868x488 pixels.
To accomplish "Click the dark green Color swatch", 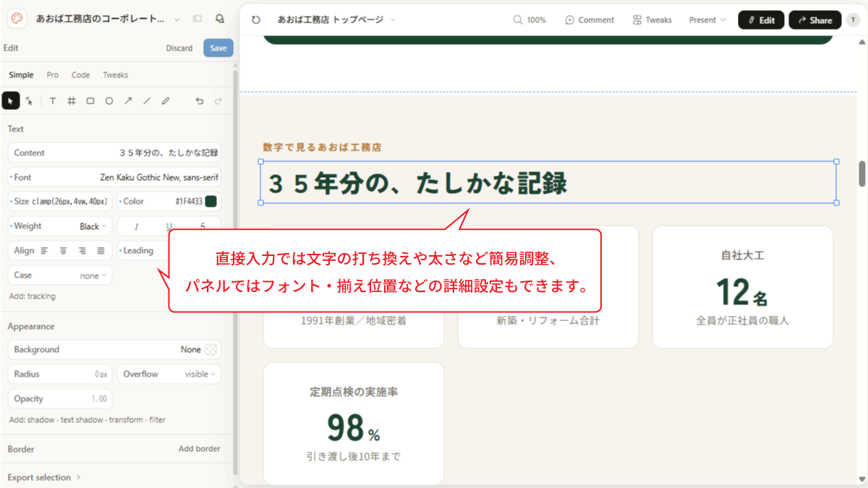I will (210, 202).
